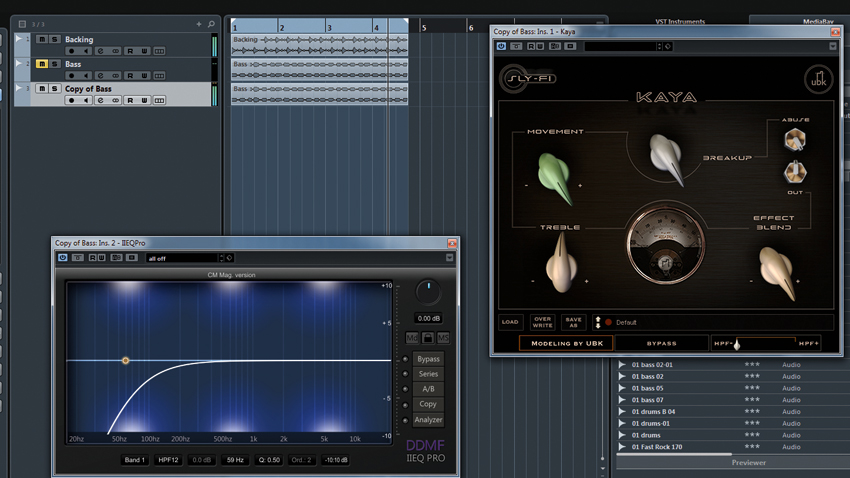Click the orange EQ band node
Viewport: 850px width, 478px height.
click(x=125, y=360)
